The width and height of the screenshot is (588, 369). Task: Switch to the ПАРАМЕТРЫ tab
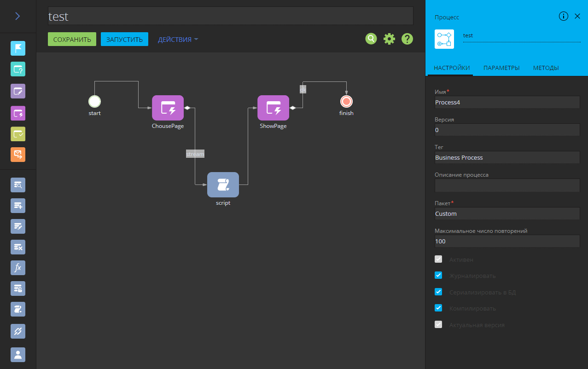point(501,68)
